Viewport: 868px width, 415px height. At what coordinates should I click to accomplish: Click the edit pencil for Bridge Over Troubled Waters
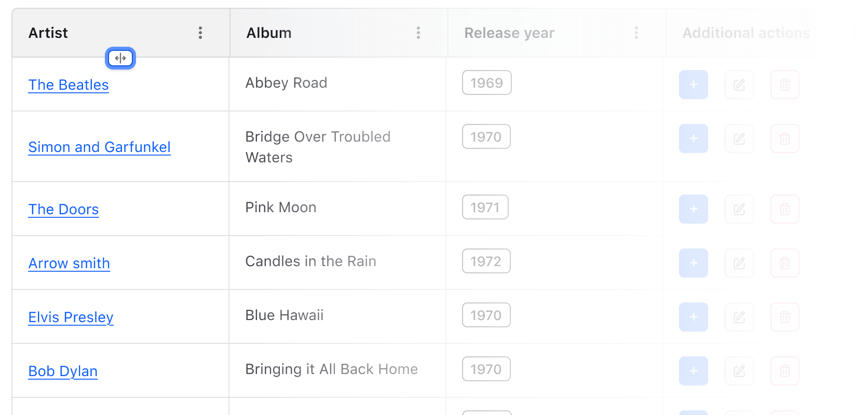(739, 139)
